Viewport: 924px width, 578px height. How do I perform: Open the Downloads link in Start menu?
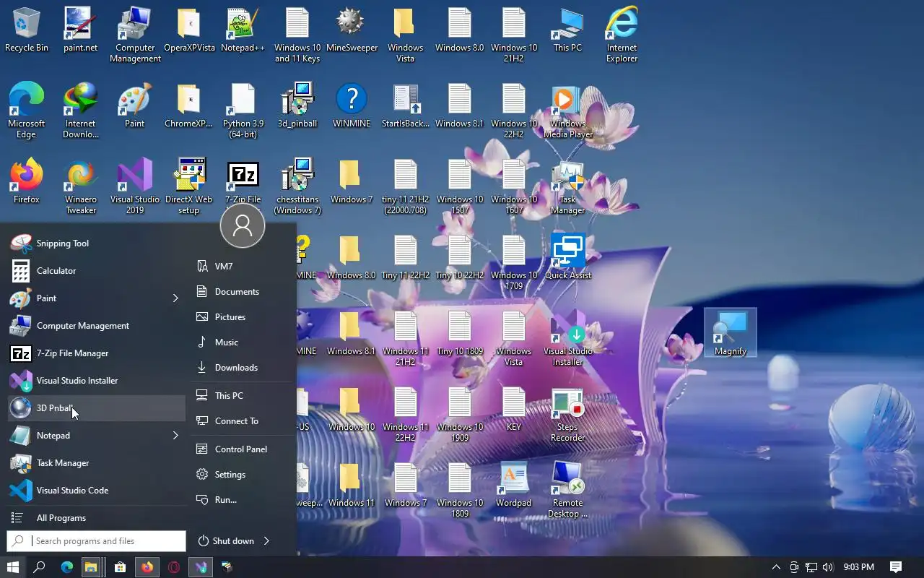click(x=242, y=368)
